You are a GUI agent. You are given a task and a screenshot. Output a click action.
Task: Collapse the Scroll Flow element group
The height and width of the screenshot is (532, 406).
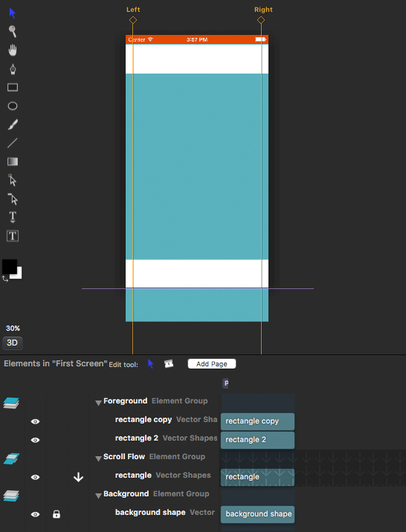pos(98,458)
